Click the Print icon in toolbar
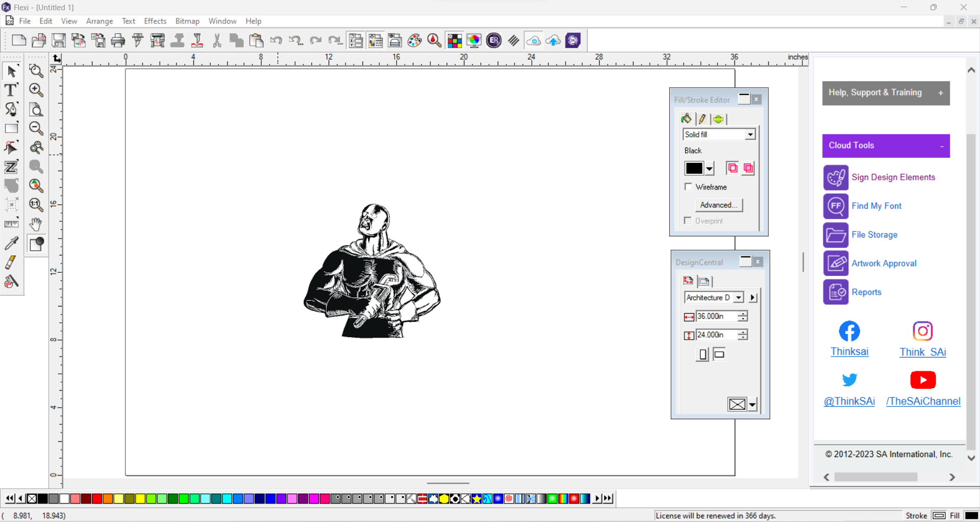The width and height of the screenshot is (980, 522). pyautogui.click(x=118, y=40)
